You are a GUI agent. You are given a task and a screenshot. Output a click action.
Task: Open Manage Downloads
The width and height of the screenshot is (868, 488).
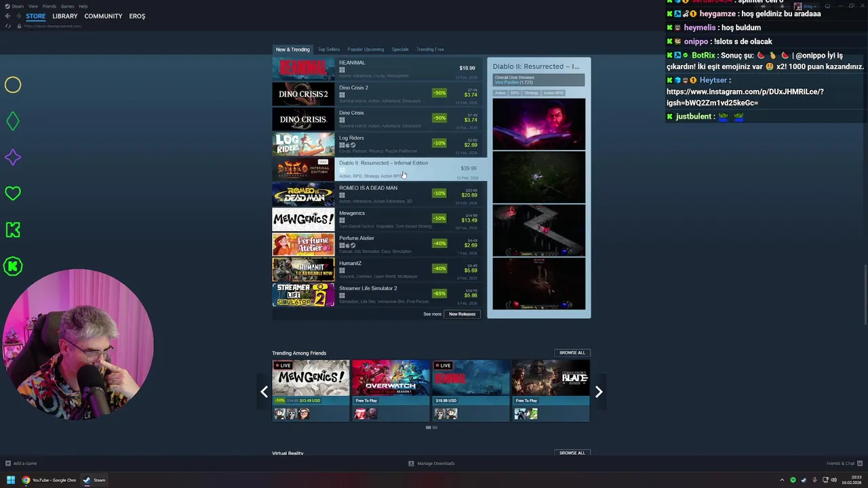click(x=431, y=464)
